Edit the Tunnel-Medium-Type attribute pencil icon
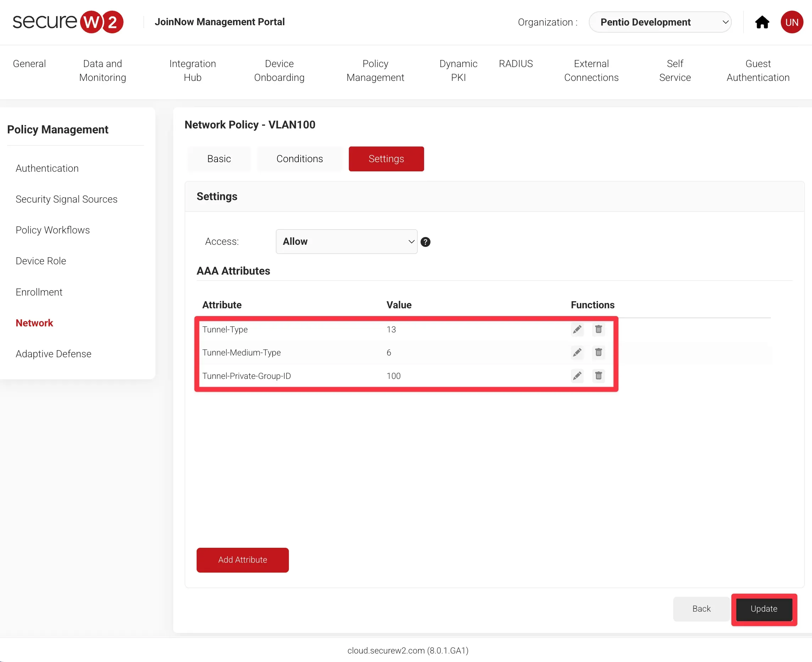The image size is (812, 662). [x=577, y=352]
